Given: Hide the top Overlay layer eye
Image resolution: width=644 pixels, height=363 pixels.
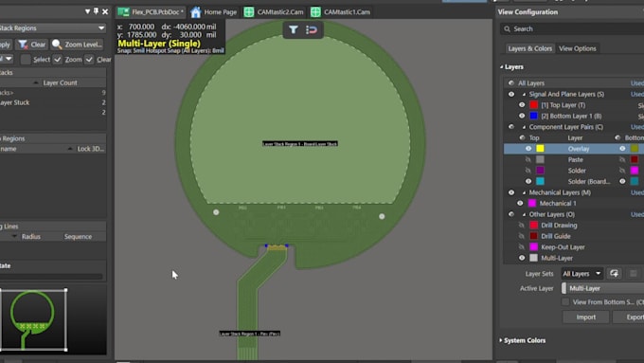Looking at the screenshot, I should tap(528, 149).
